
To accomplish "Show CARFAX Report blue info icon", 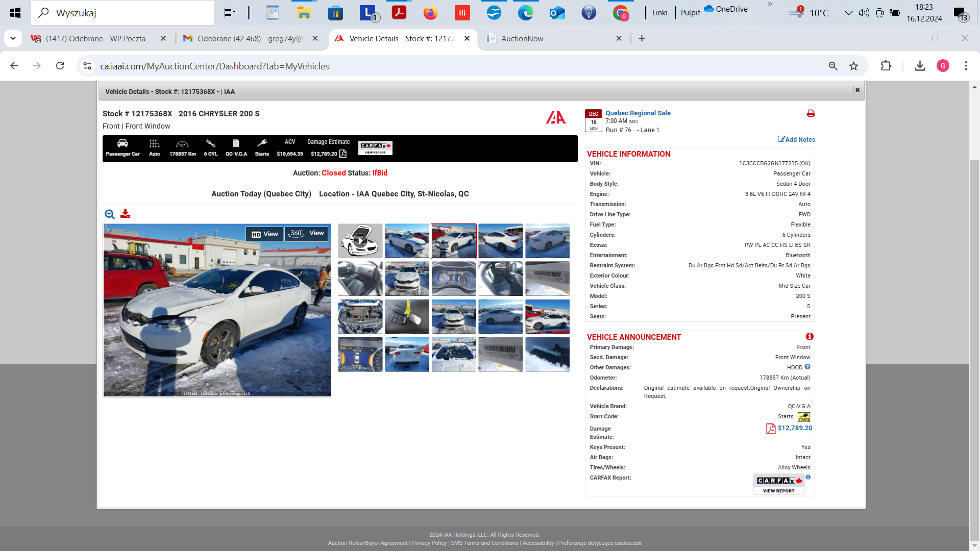I will point(808,477).
